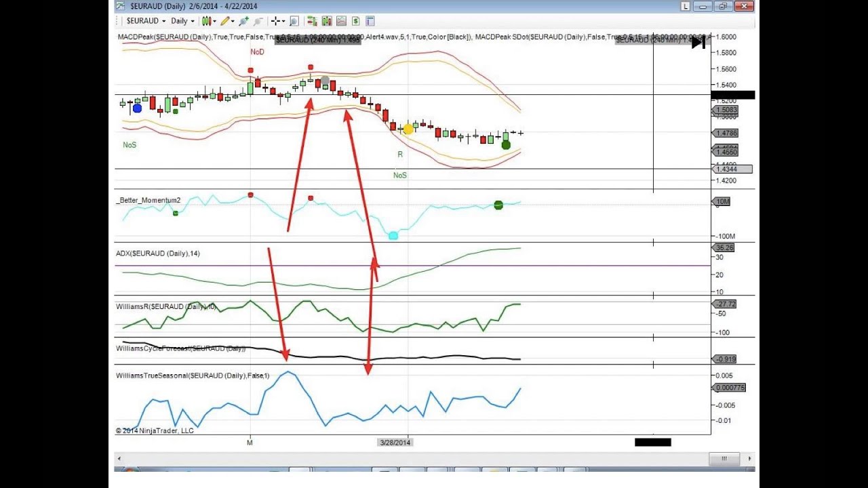Click the 1.6000 price axis label

coord(726,37)
